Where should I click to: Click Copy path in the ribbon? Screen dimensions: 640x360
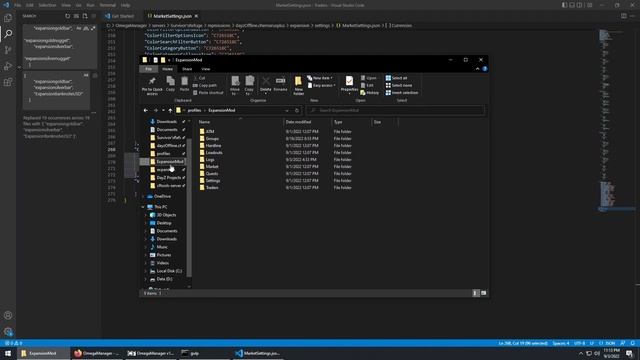[205, 85]
